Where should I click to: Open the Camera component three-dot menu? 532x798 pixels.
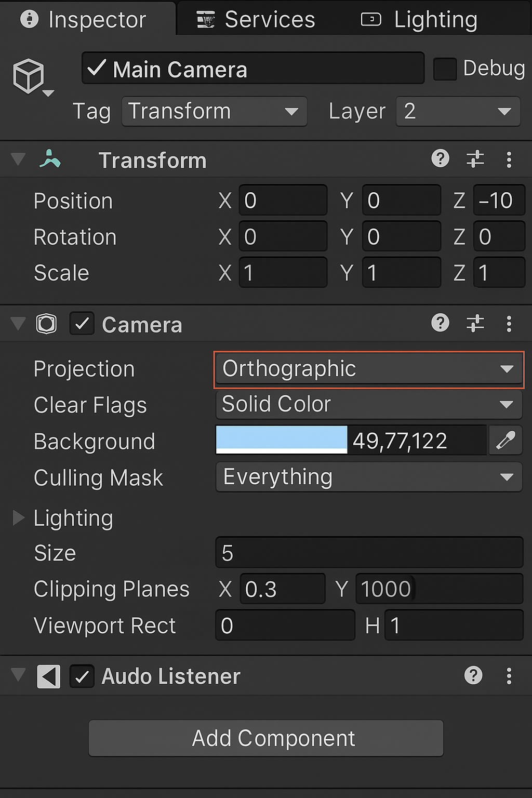[x=509, y=324]
